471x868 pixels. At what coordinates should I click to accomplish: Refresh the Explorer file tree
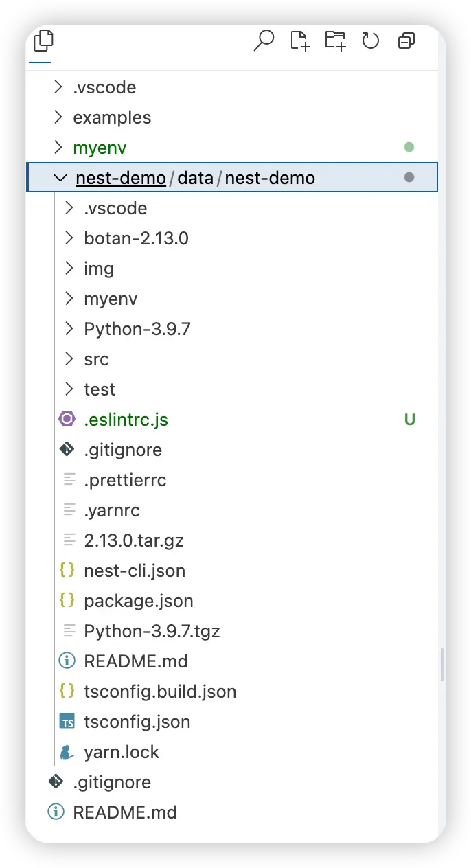[371, 41]
